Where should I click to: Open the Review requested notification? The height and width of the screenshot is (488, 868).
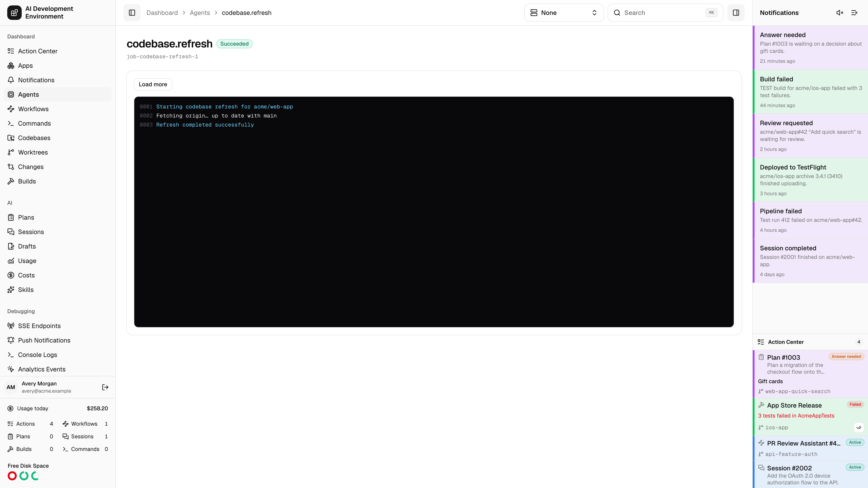pos(810,136)
